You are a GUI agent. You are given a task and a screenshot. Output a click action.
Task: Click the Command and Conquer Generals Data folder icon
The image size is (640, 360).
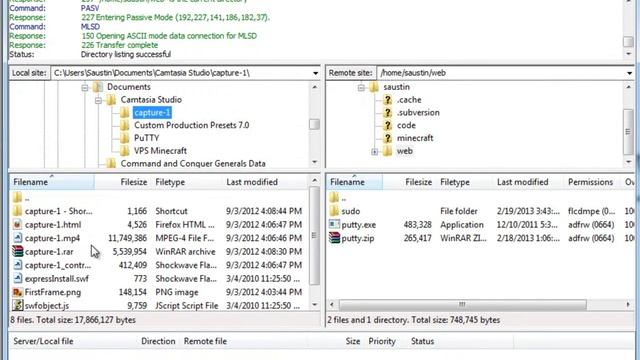click(111, 164)
